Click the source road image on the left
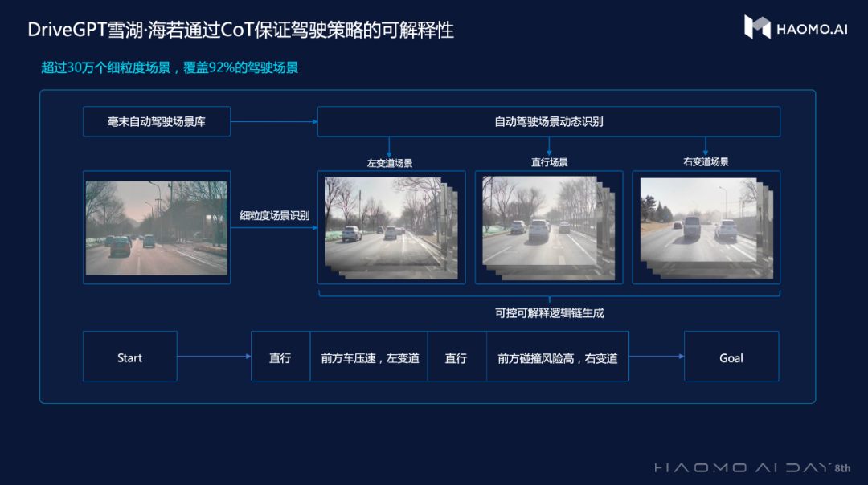Viewport: 868px width, 485px height. (157, 227)
